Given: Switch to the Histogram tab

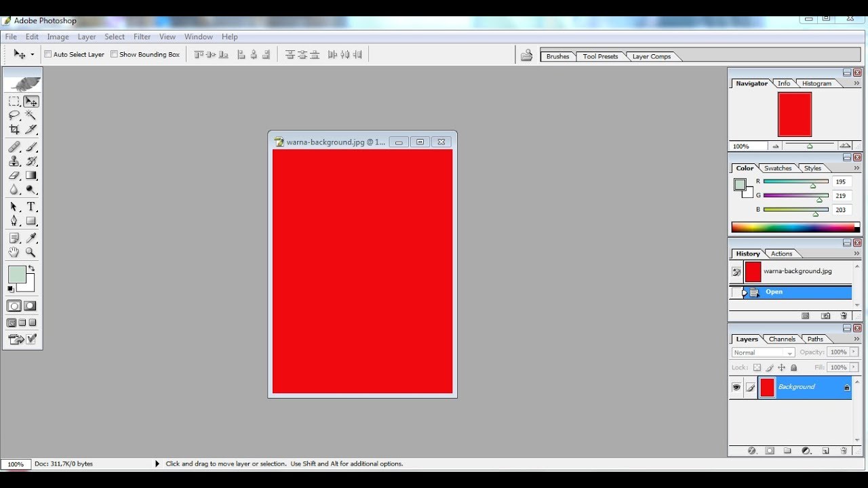Looking at the screenshot, I should [x=816, y=83].
